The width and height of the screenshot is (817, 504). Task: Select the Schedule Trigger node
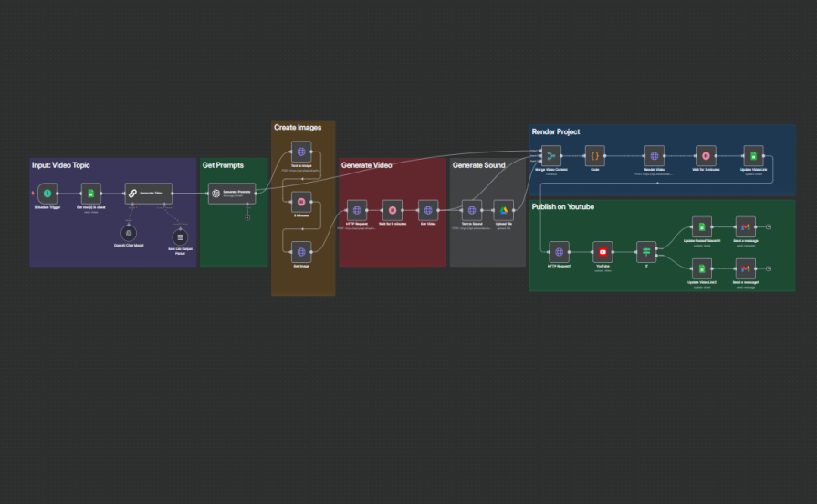click(47, 193)
